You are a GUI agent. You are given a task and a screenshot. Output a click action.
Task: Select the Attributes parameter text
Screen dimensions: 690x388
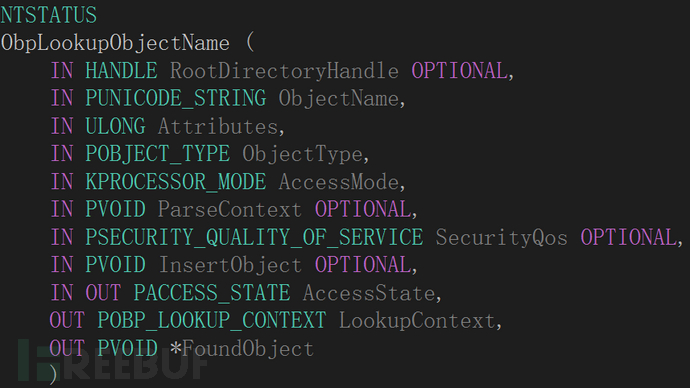[x=218, y=127]
